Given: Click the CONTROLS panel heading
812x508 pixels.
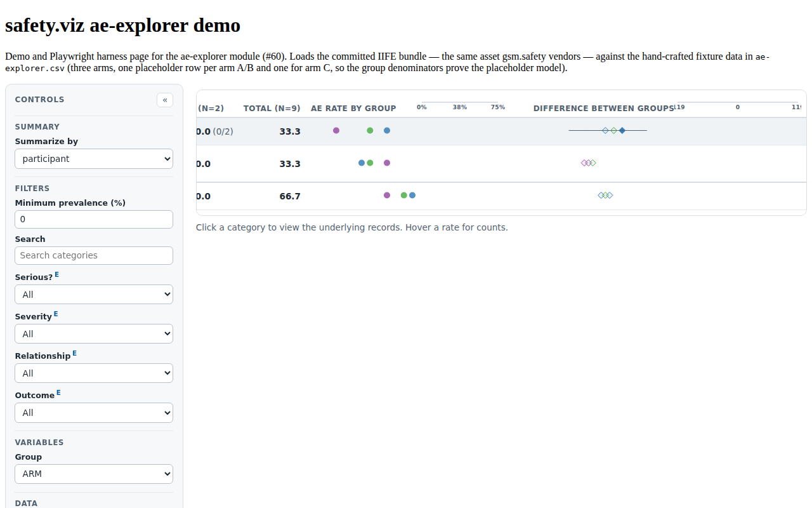Looking at the screenshot, I should [39, 100].
